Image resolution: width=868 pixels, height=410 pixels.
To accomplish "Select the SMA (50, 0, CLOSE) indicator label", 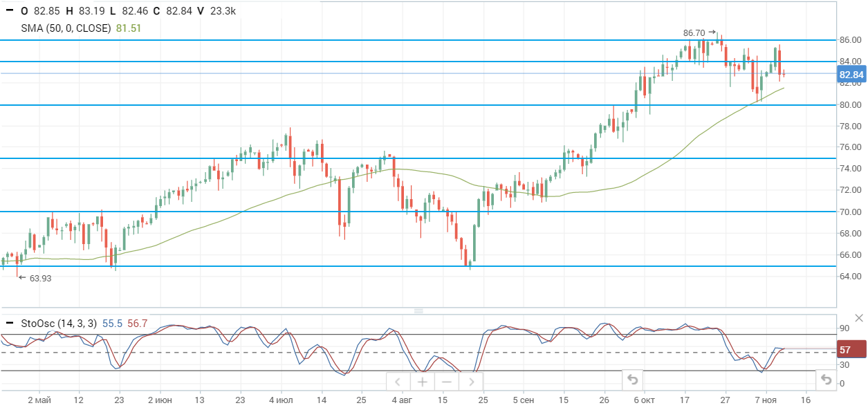I will click(x=66, y=28).
